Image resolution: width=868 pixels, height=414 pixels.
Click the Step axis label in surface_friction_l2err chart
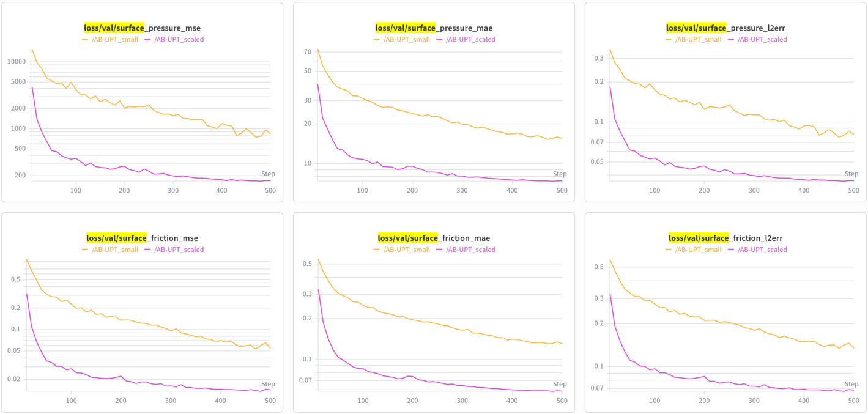point(851,385)
